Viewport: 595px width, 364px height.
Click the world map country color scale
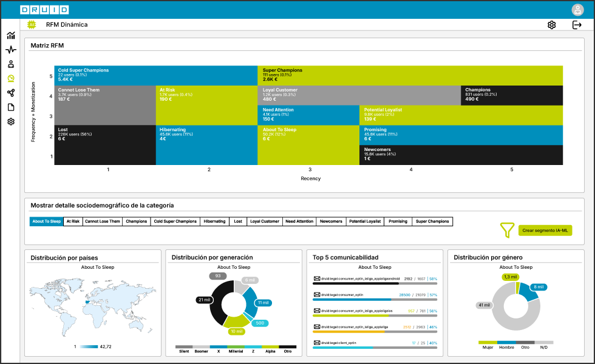tap(89, 346)
